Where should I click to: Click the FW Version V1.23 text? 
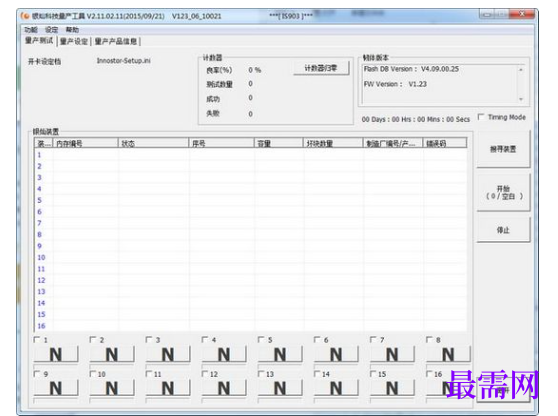point(395,84)
